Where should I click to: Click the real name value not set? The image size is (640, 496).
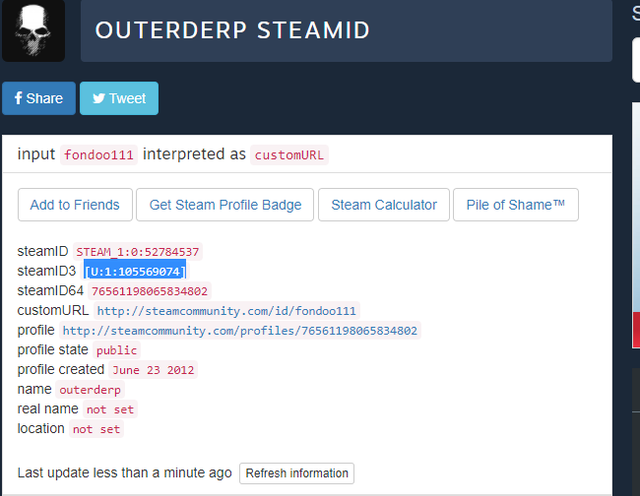click(x=110, y=409)
